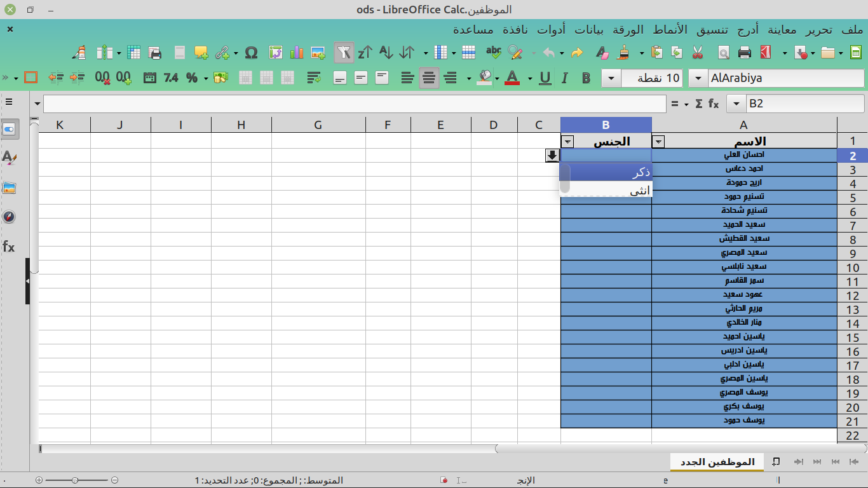Expand the AlArabiya font name dropdown
Viewport: 868px width, 488px height.
tap(698, 78)
